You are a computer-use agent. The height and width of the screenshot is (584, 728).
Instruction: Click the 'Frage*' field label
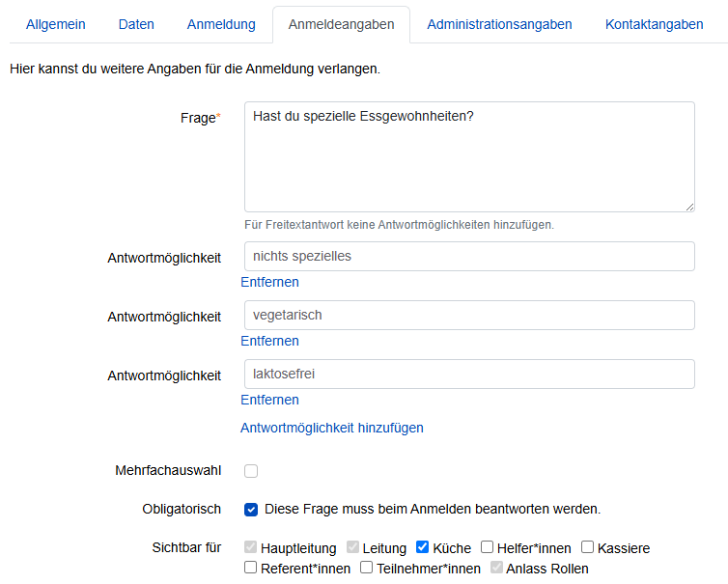point(201,118)
